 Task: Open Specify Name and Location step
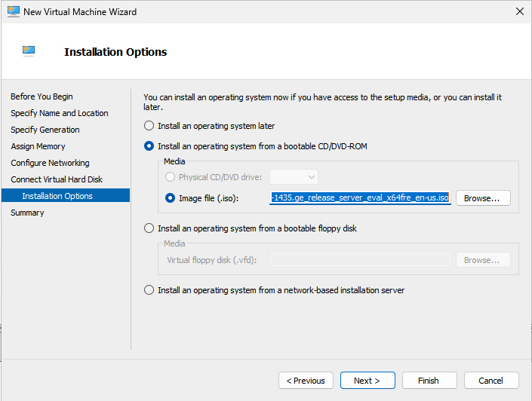pyautogui.click(x=60, y=113)
